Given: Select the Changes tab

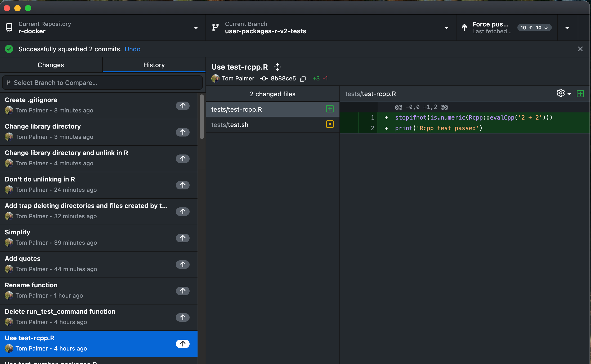Looking at the screenshot, I should [x=51, y=65].
